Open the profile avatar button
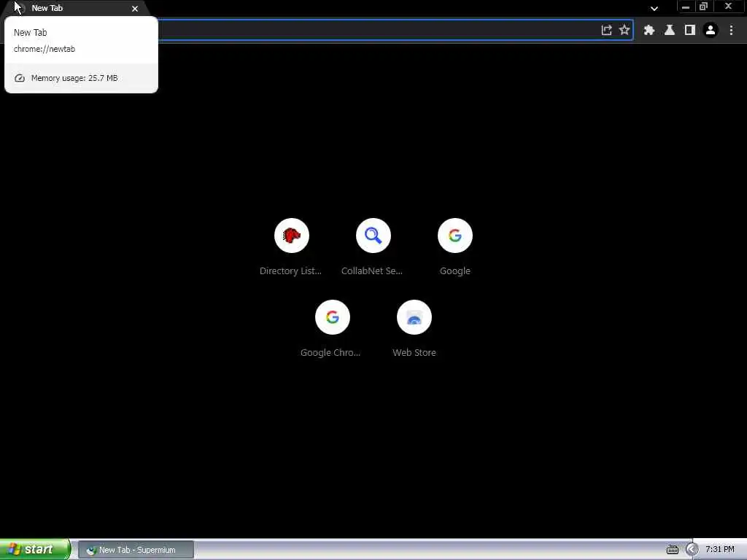 711,31
